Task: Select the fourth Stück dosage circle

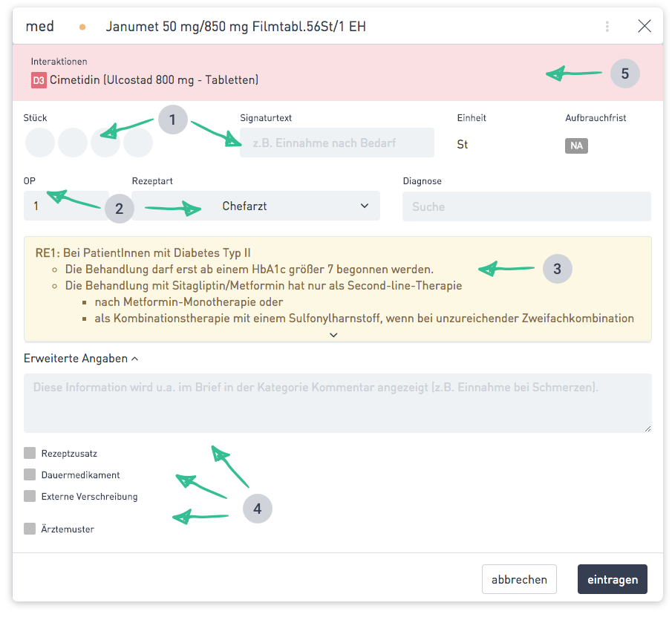Action: tap(138, 143)
